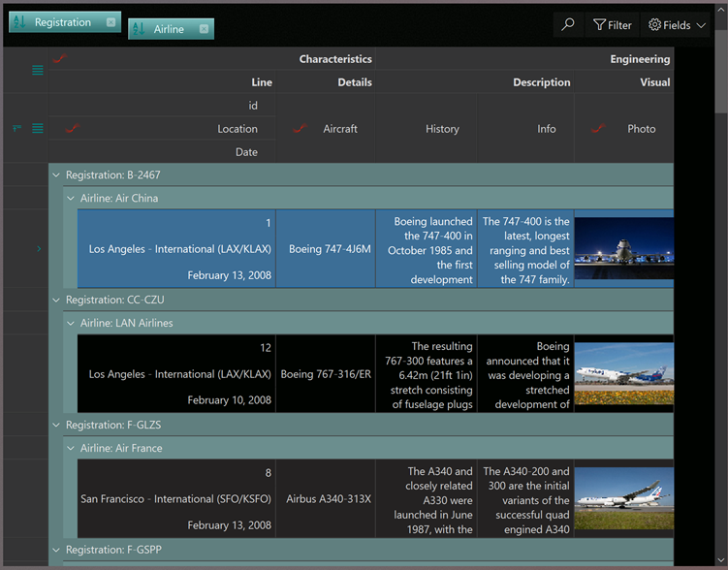Click info text 'Boeing announced that it was developing'

(526, 373)
